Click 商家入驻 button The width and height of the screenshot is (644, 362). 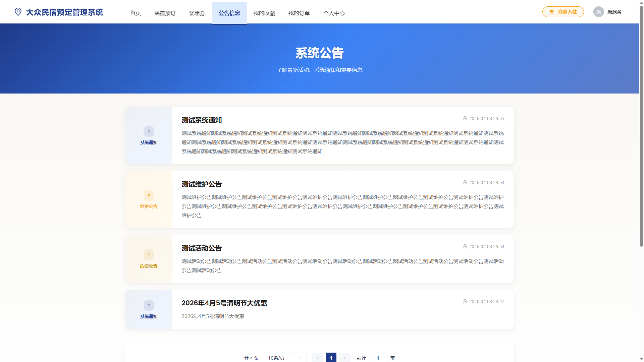563,12
